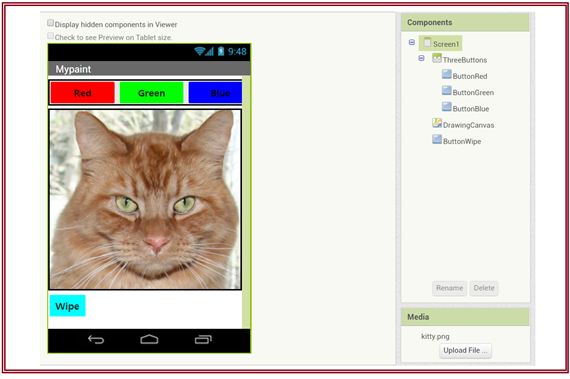Tap the phone preview recent apps icon
This screenshot has width=570, height=379.
(x=203, y=339)
